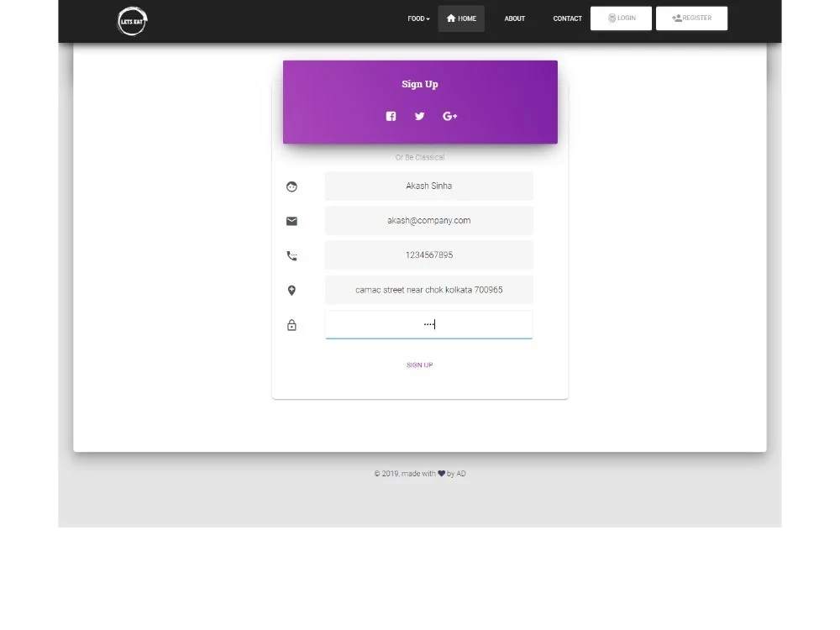Sign up using the Twitter icon

[x=419, y=116]
